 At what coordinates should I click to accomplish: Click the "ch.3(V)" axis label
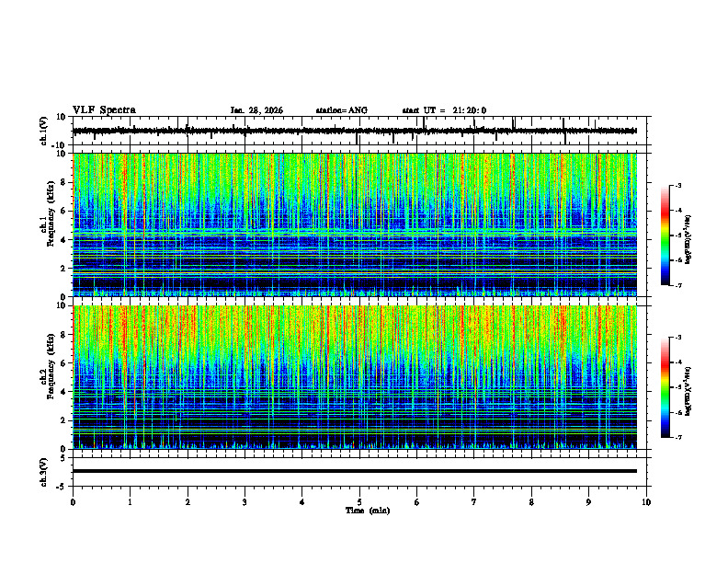(43, 472)
